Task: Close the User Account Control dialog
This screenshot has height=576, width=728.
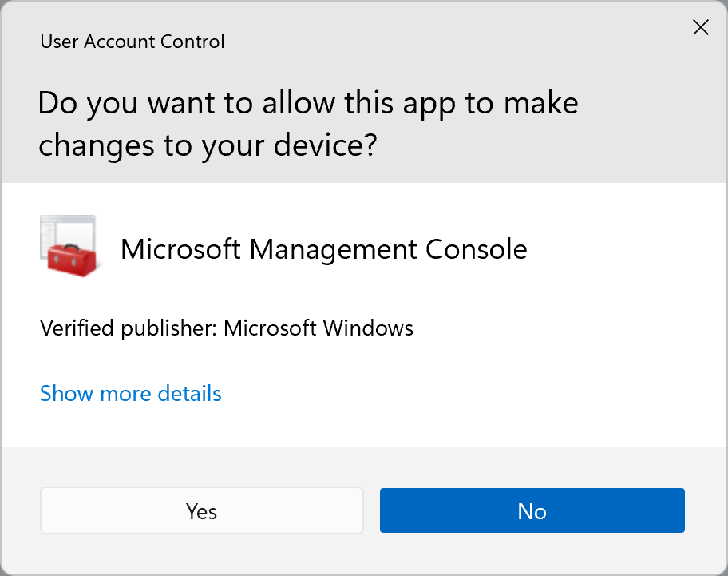Action: point(700,28)
